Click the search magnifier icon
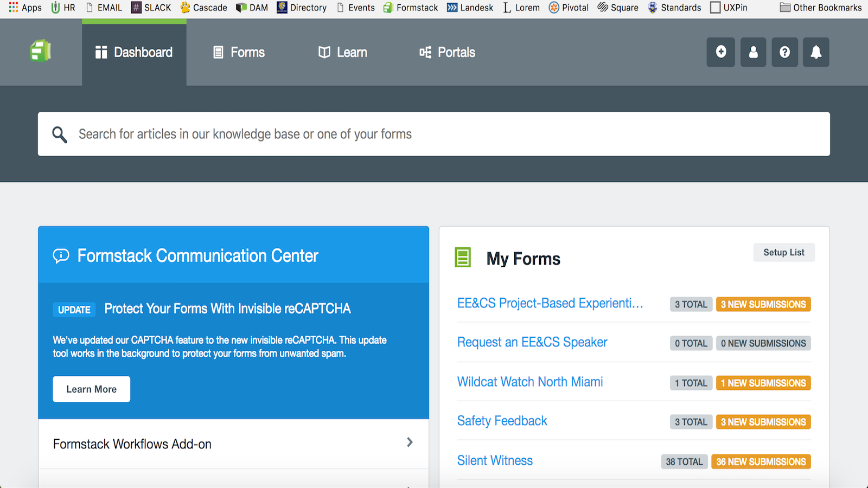 [x=59, y=134]
